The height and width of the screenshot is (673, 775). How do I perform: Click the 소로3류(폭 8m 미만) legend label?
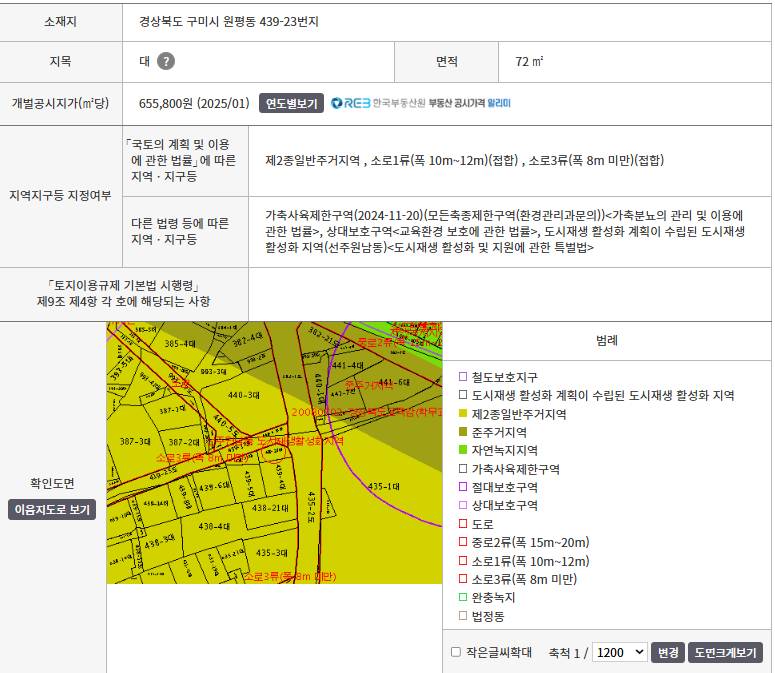click(x=524, y=579)
